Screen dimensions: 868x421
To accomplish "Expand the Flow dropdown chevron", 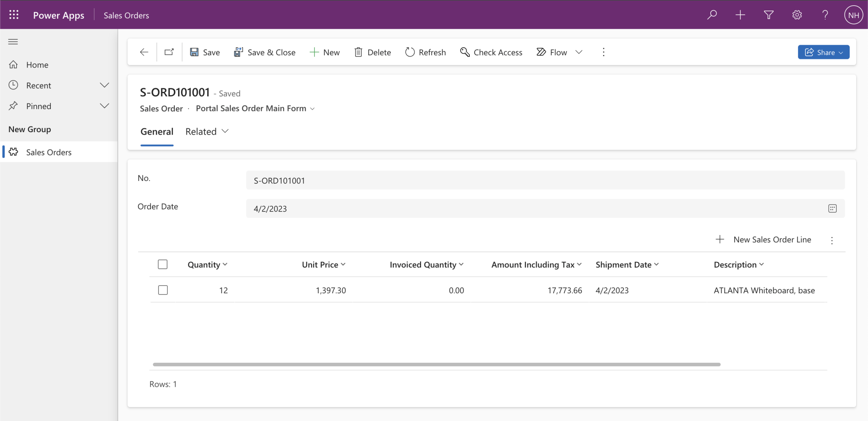I will 579,52.
